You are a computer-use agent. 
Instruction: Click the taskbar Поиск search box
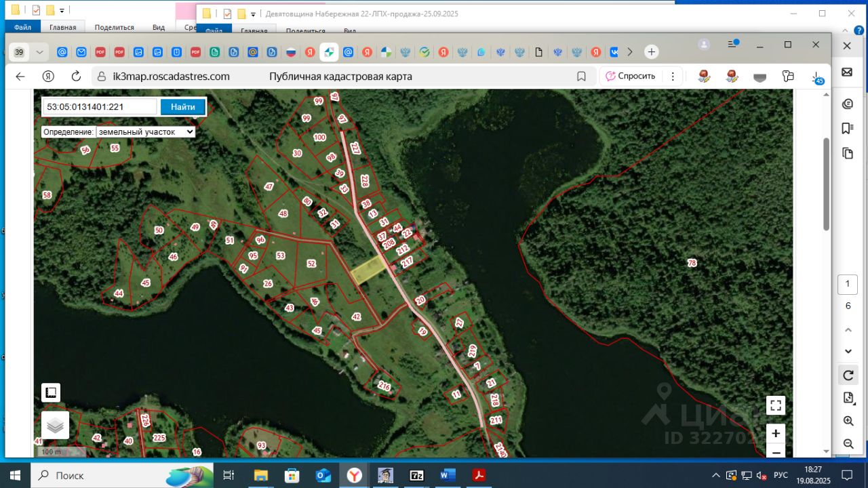(122, 476)
